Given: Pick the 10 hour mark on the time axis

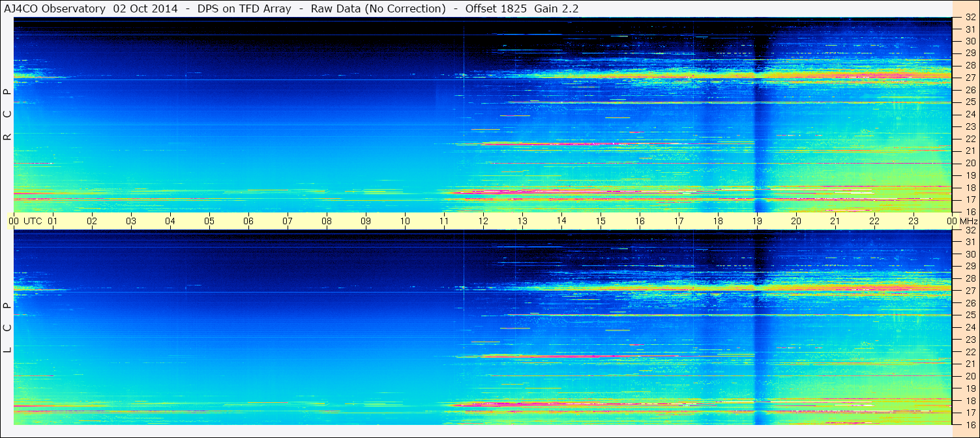Looking at the screenshot, I should point(405,221).
